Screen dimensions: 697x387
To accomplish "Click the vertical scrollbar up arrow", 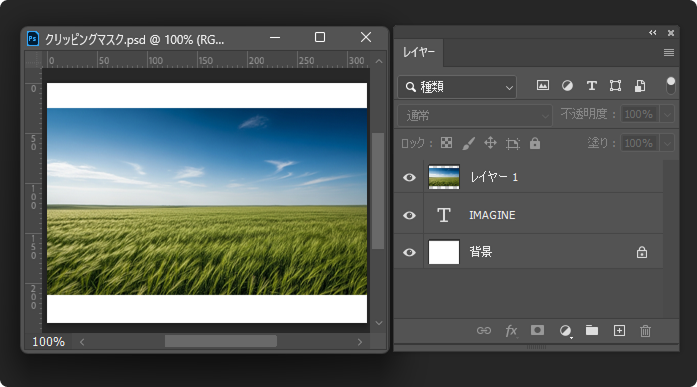I will click(x=379, y=61).
